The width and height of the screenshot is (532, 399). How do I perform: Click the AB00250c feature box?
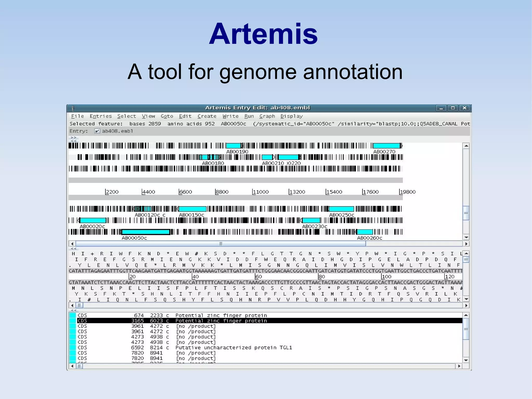[x=341, y=209]
